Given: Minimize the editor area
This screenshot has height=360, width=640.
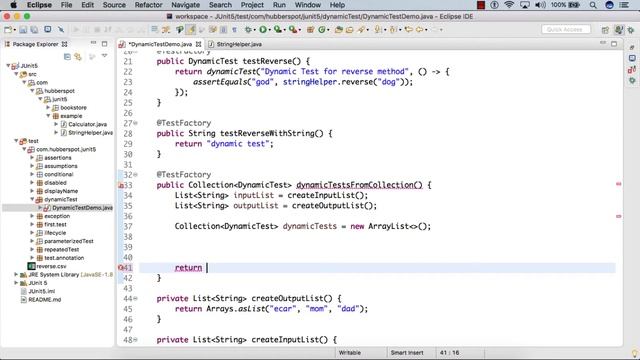Looking at the screenshot, I should pos(603,43).
